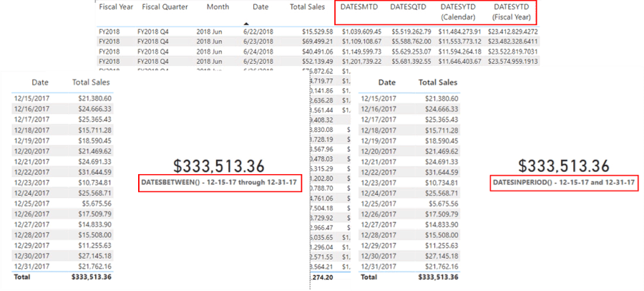Click the $1,201,739.22 DATESMTD value
Viewport: 644px width, 291px height.
pos(361,62)
